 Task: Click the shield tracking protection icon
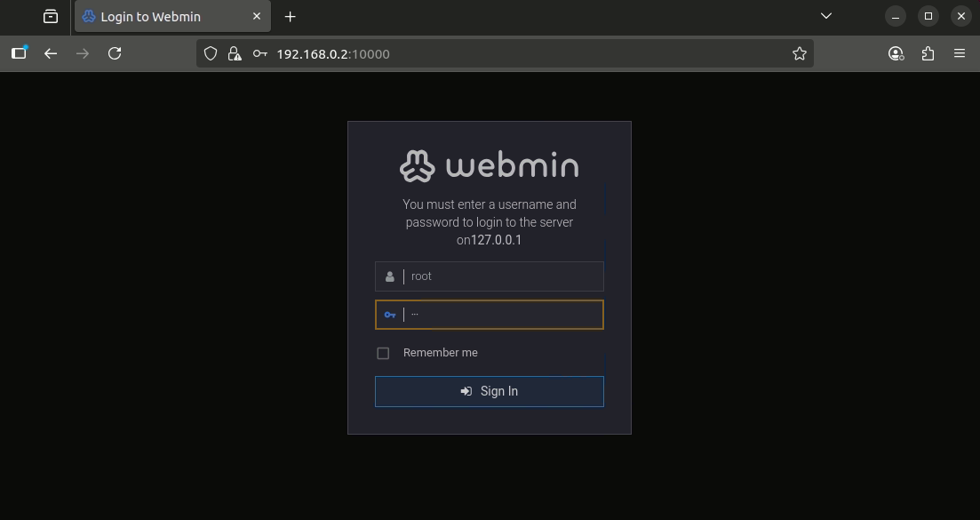(x=211, y=53)
